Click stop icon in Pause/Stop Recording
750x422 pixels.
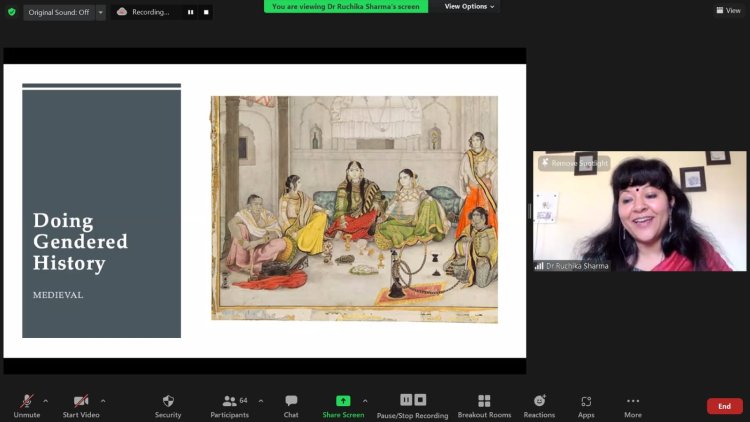point(420,400)
